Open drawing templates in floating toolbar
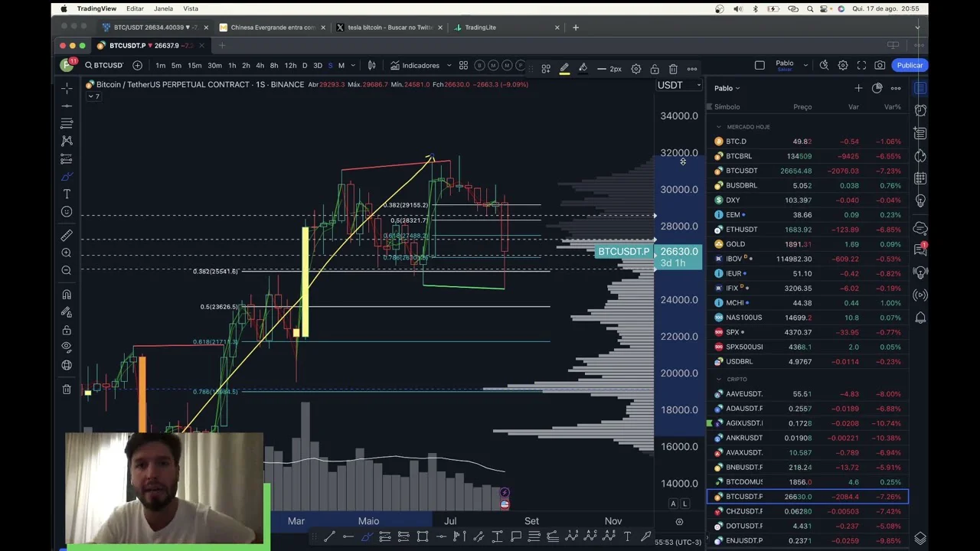This screenshot has height=551, width=980. (546, 69)
